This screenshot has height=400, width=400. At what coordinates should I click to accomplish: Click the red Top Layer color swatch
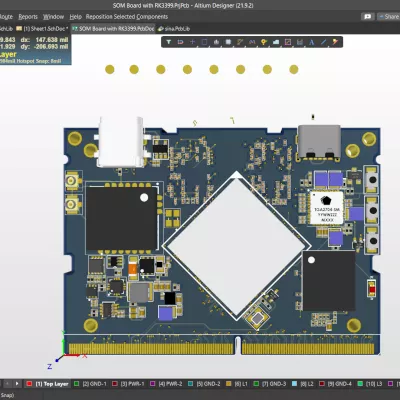(x=29, y=384)
